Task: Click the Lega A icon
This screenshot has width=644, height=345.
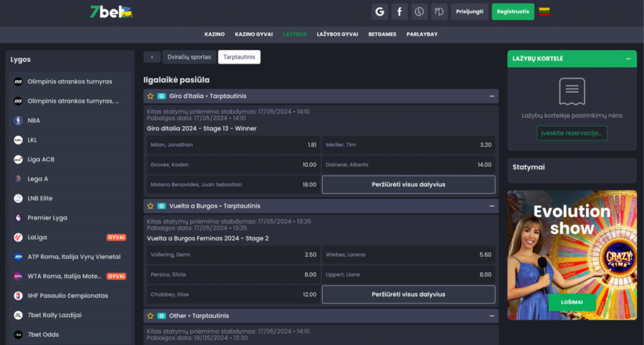Action: (x=18, y=179)
